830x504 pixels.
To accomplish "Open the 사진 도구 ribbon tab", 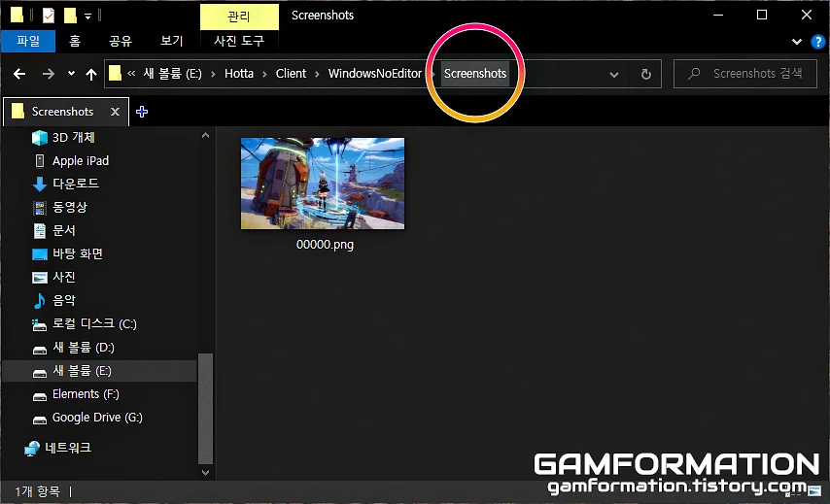I will click(x=239, y=41).
